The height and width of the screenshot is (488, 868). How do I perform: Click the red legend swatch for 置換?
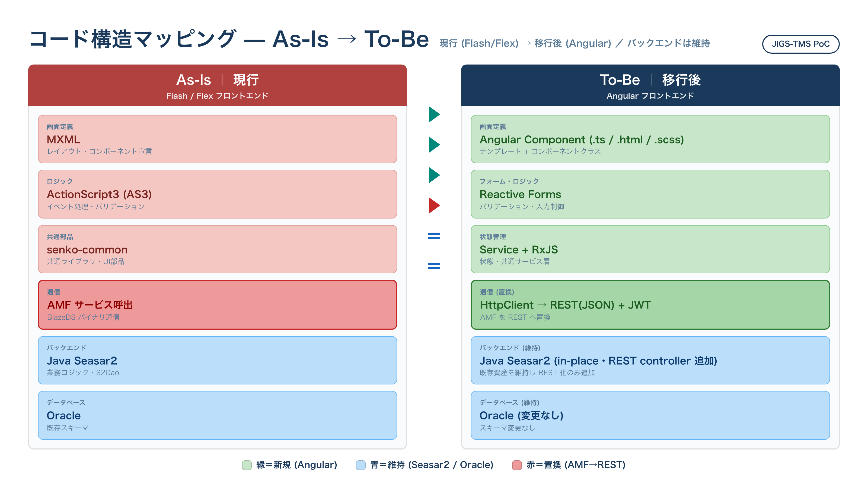coord(517,465)
